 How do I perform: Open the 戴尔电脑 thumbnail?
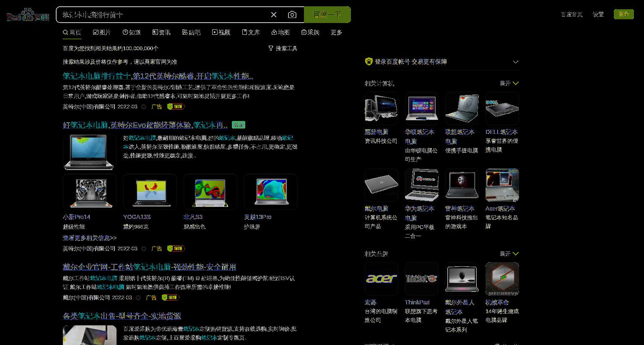[382, 185]
